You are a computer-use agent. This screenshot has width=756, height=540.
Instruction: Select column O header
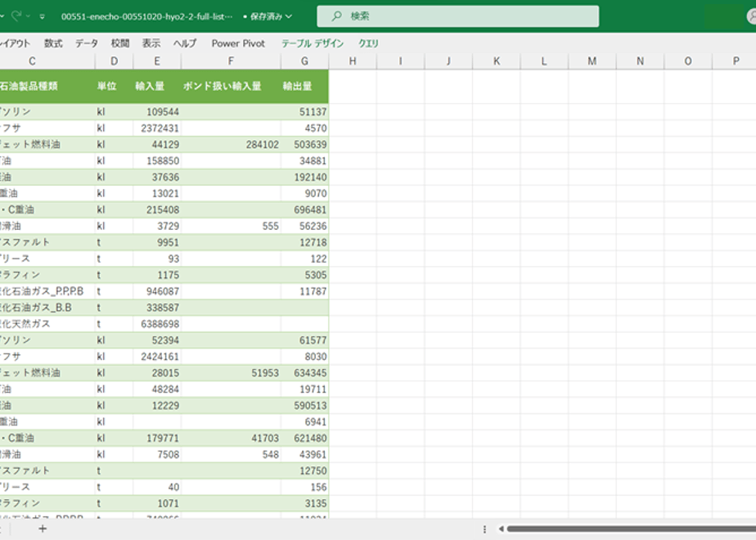[x=688, y=61]
